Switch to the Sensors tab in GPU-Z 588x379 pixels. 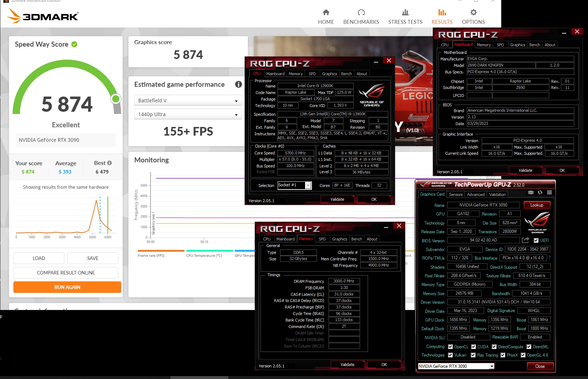pos(456,194)
